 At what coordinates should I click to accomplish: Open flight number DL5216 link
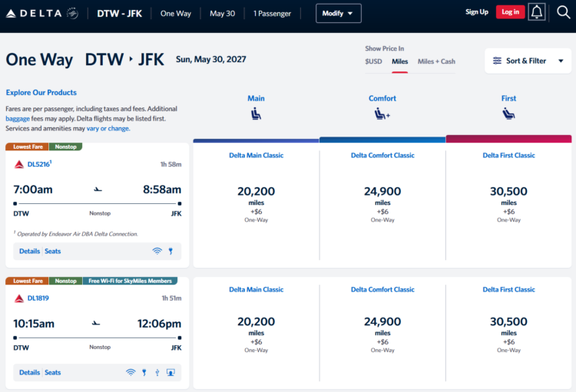point(39,164)
